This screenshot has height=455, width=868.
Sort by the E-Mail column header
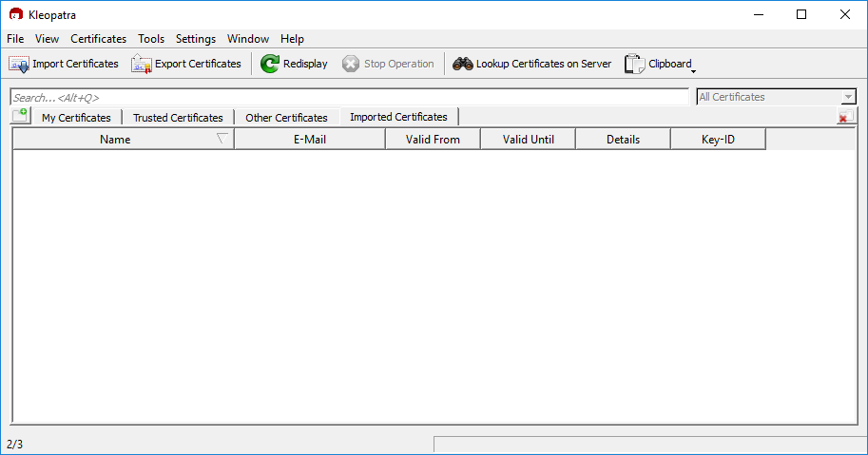click(x=310, y=140)
